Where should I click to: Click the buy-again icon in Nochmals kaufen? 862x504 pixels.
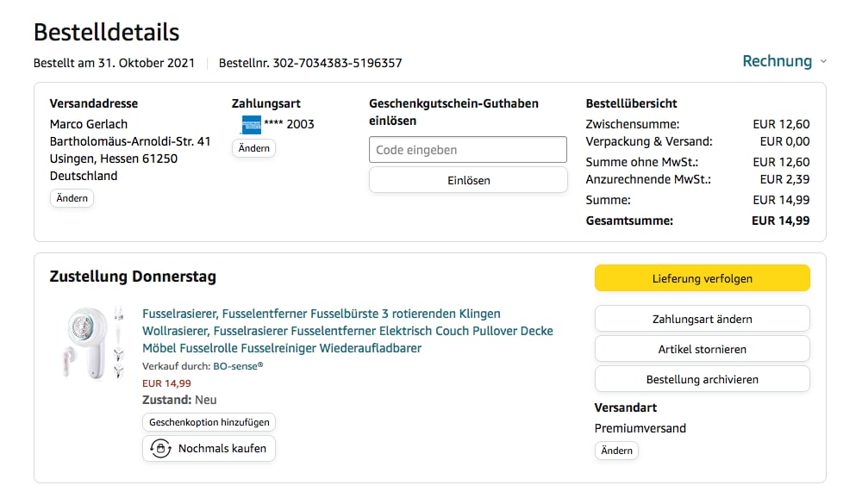[x=160, y=448]
